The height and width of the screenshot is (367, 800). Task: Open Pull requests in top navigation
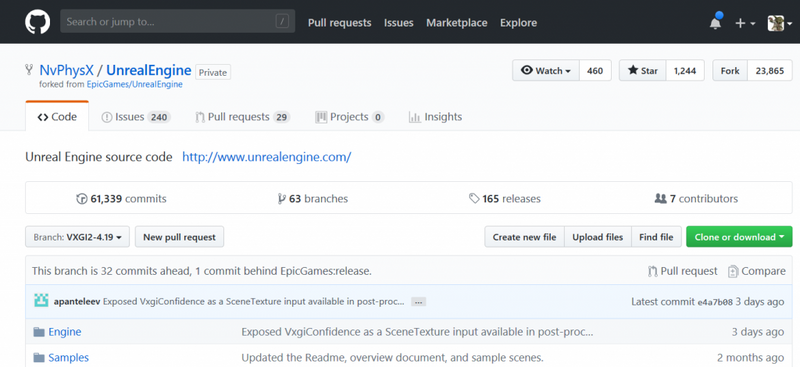(x=339, y=22)
